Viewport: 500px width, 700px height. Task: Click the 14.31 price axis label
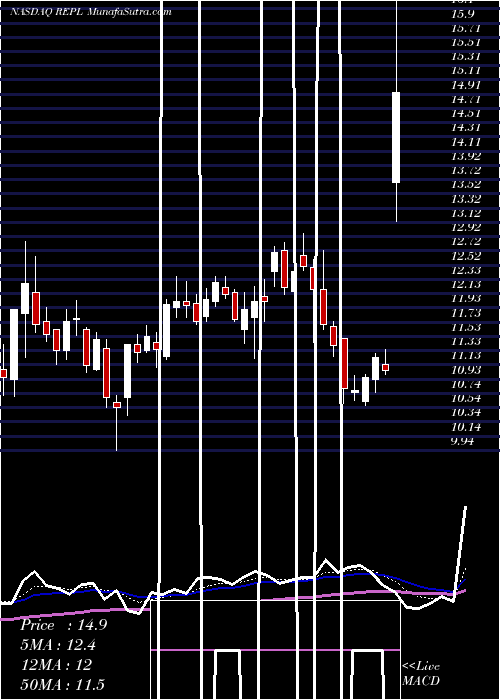point(466,128)
